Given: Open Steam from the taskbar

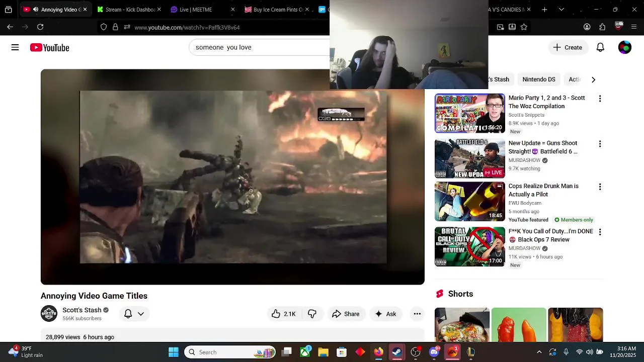Looking at the screenshot, I should point(397,352).
